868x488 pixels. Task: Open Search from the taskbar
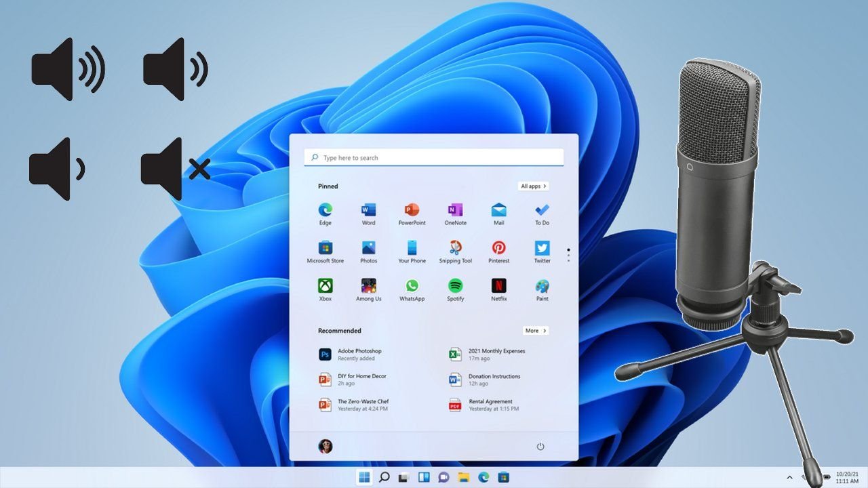click(384, 477)
